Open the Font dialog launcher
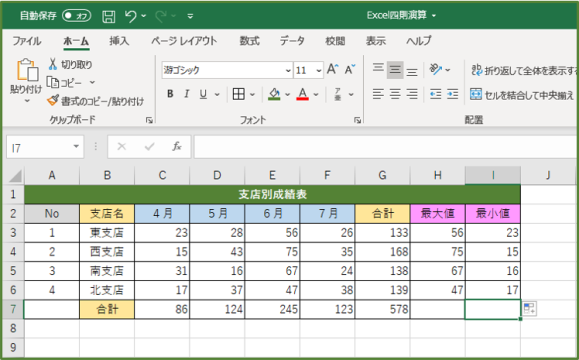Screen dimensions: 579x360 tap(357, 120)
